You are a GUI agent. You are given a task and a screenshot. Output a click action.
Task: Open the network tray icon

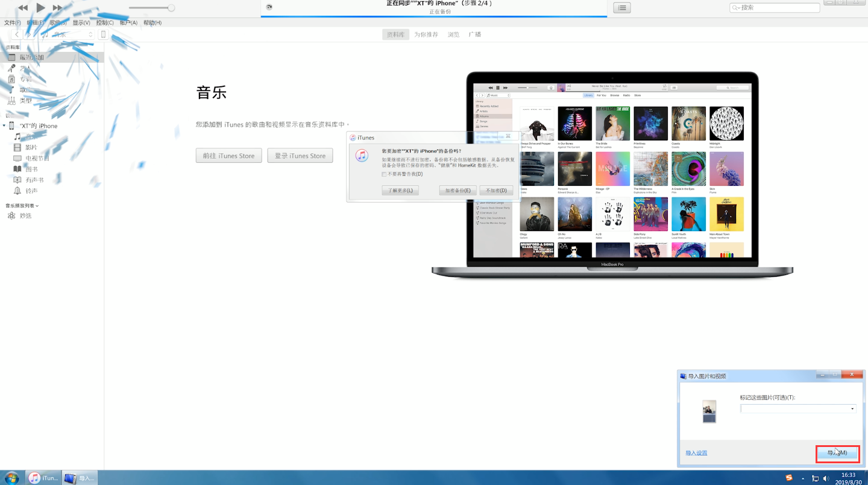pos(815,478)
